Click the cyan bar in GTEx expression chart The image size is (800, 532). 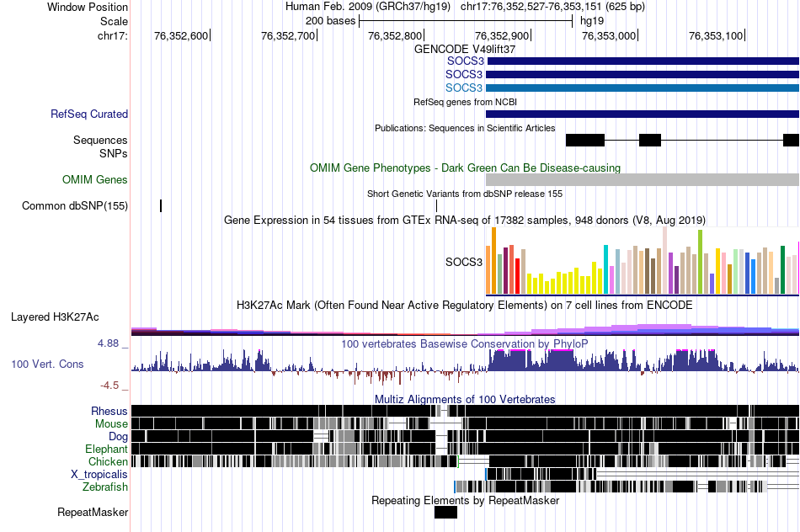click(606, 270)
